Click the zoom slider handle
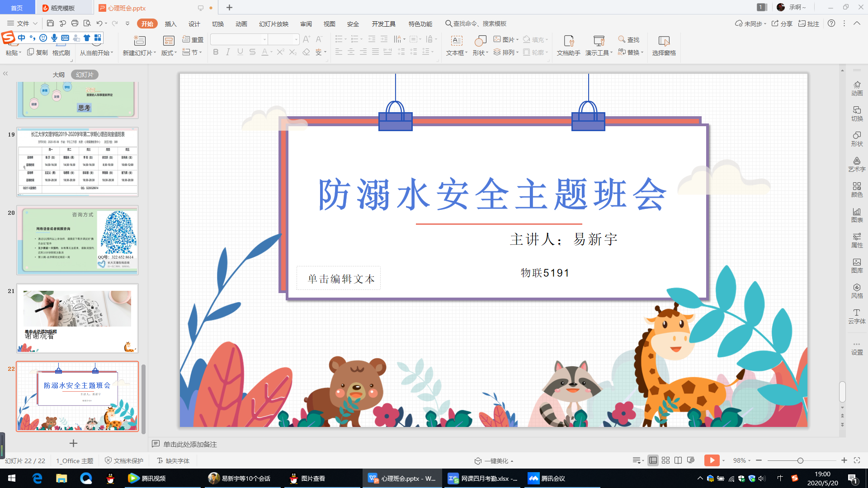868x488 pixels. [800, 460]
